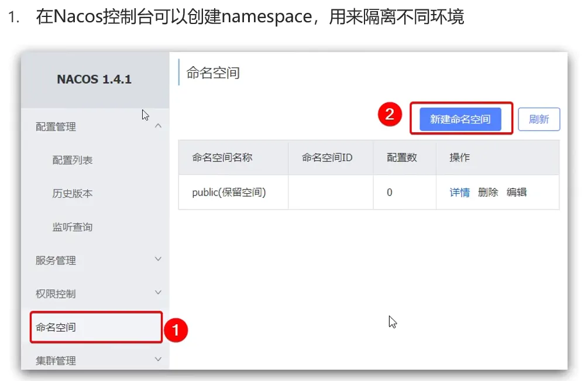This screenshot has height=381, width=588.
Task: Select 监听查询 in the sidebar
Action: click(73, 226)
